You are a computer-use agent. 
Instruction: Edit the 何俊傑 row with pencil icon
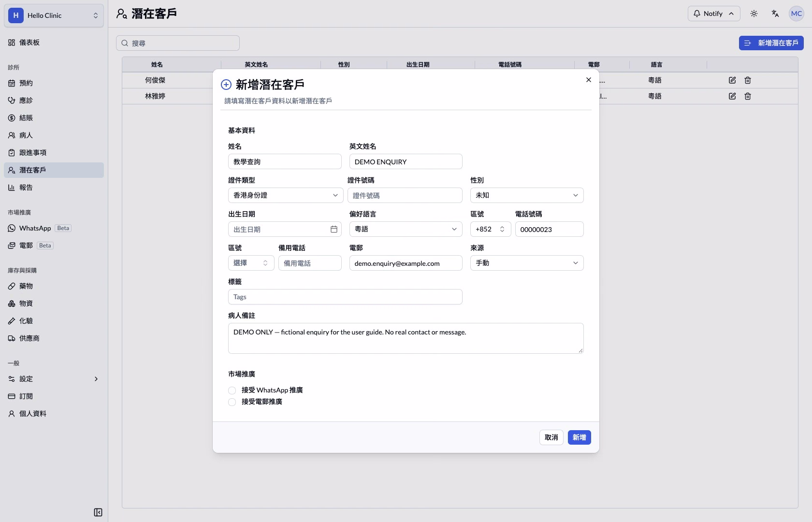[732, 80]
